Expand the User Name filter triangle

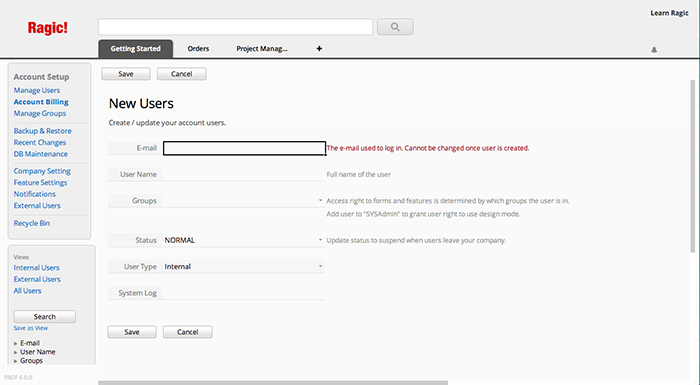16,352
